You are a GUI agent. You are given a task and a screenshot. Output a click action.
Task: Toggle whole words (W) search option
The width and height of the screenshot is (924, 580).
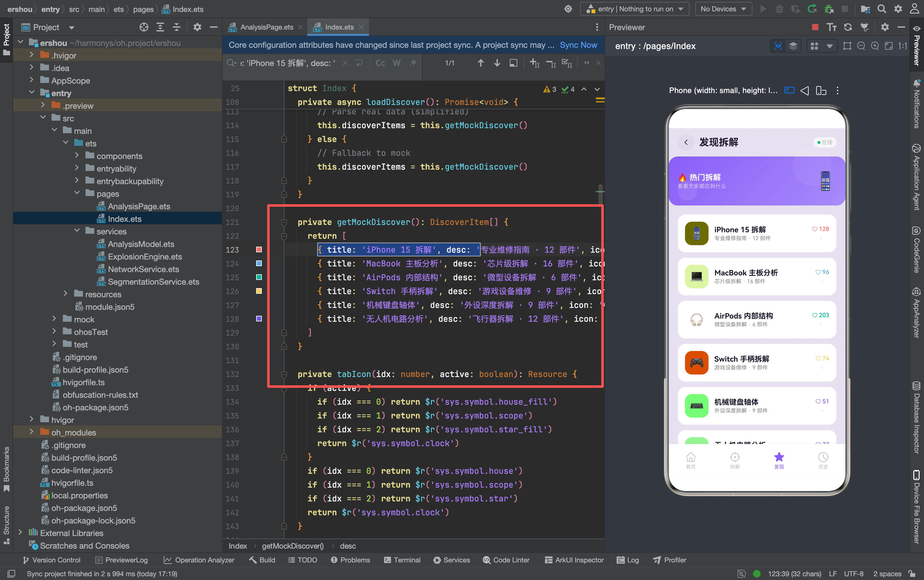coord(397,63)
